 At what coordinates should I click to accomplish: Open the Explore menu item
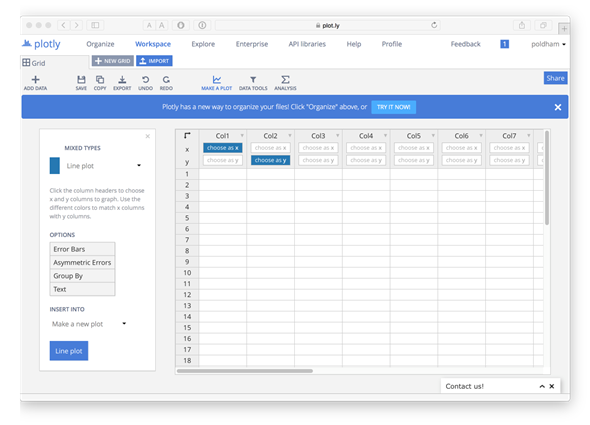tap(203, 44)
